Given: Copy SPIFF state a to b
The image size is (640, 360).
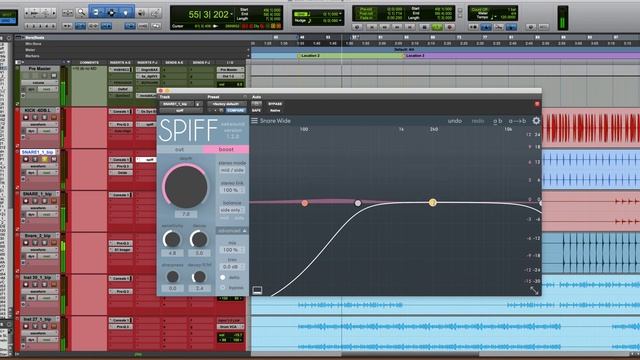Looking at the screenshot, I should tap(517, 121).
